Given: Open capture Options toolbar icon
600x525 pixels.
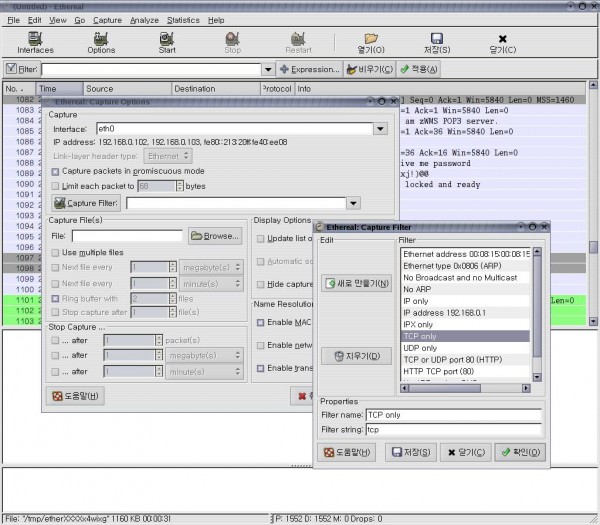Looking at the screenshot, I should pos(101,42).
